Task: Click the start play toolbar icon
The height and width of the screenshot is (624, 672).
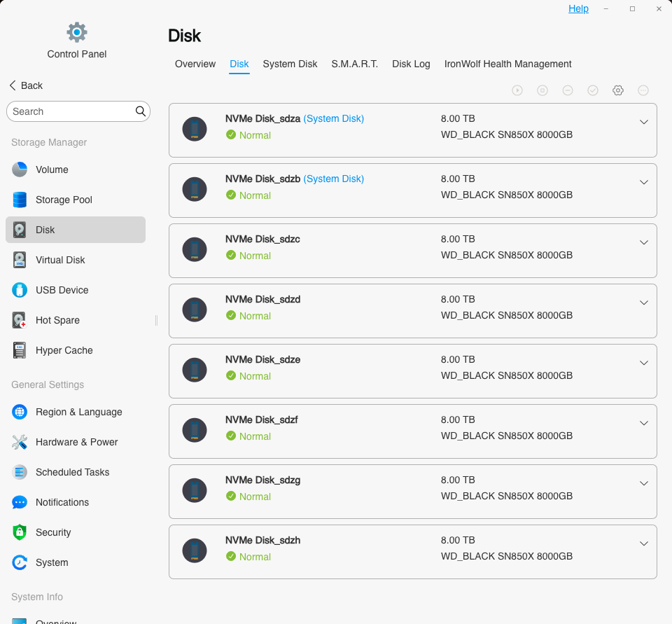Action: (517, 90)
